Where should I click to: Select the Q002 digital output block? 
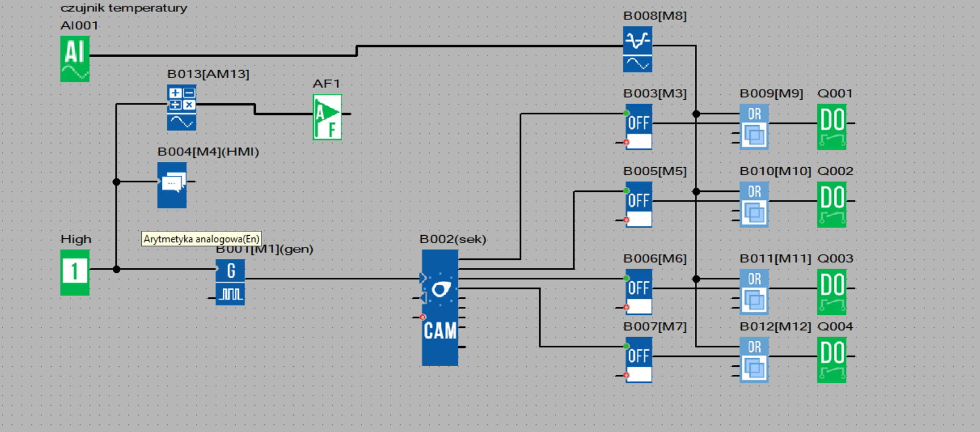(x=832, y=204)
